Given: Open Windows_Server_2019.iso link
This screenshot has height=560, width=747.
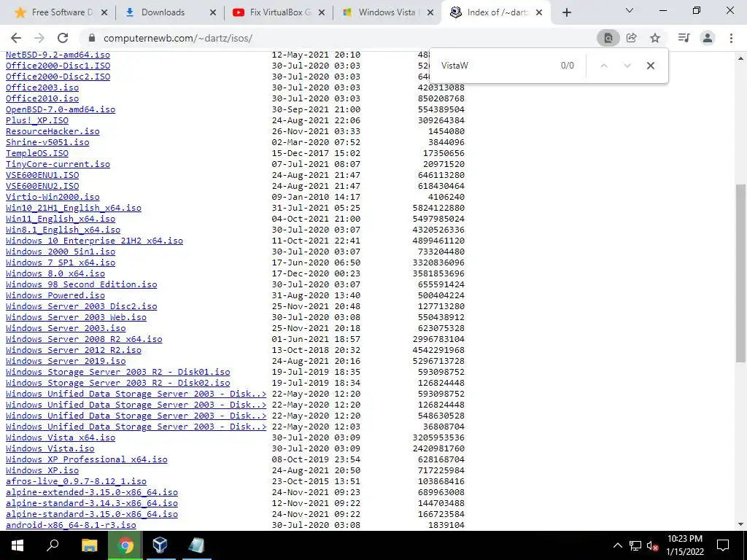Looking at the screenshot, I should pyautogui.click(x=66, y=361).
